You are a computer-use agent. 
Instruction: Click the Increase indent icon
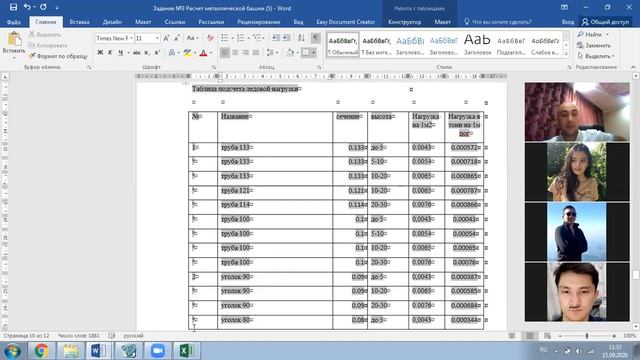click(287, 38)
